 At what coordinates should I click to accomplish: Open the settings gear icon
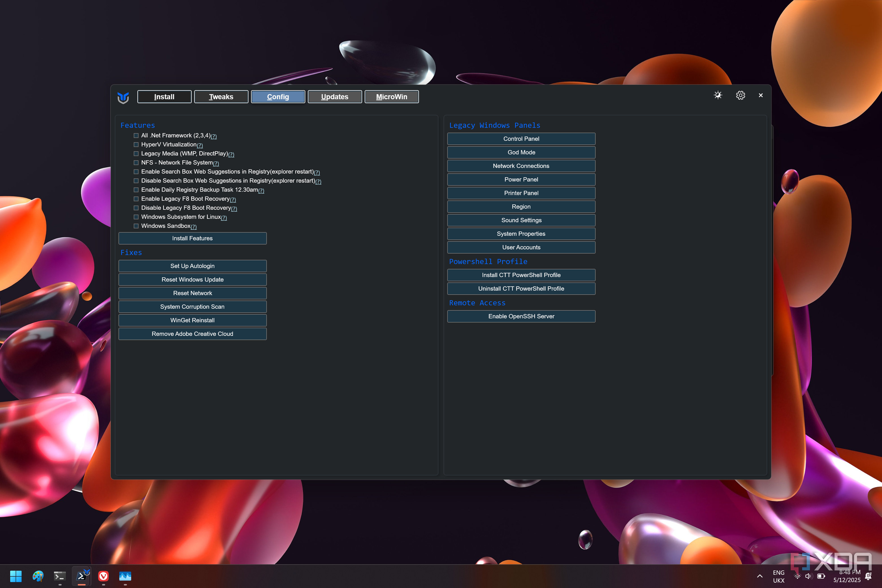click(740, 95)
